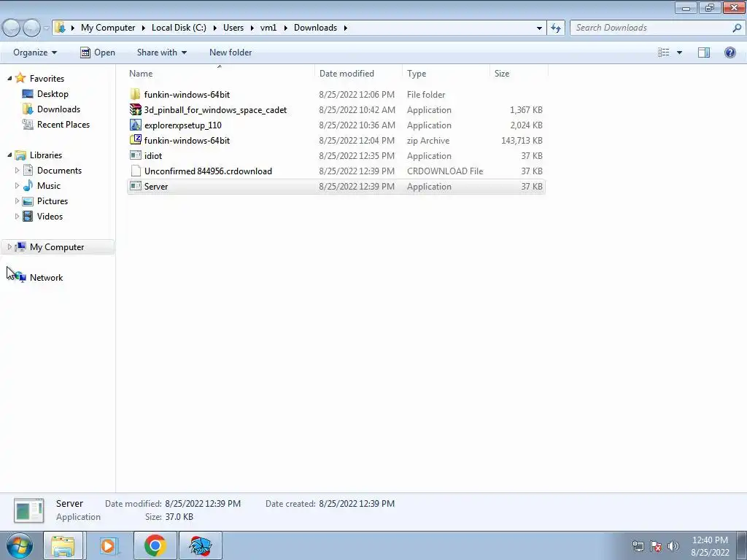The width and height of the screenshot is (747, 560).
Task: Expand the Documents library node
Action: click(x=18, y=170)
